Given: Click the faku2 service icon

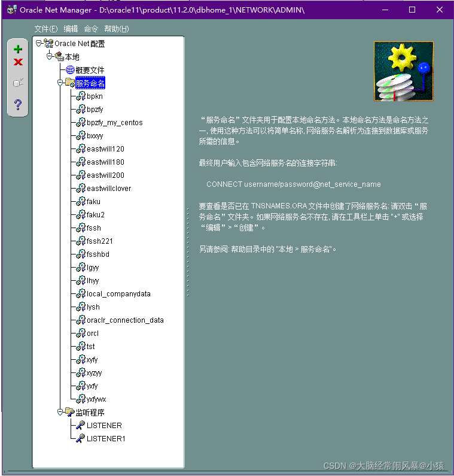Looking at the screenshot, I should pos(81,214).
